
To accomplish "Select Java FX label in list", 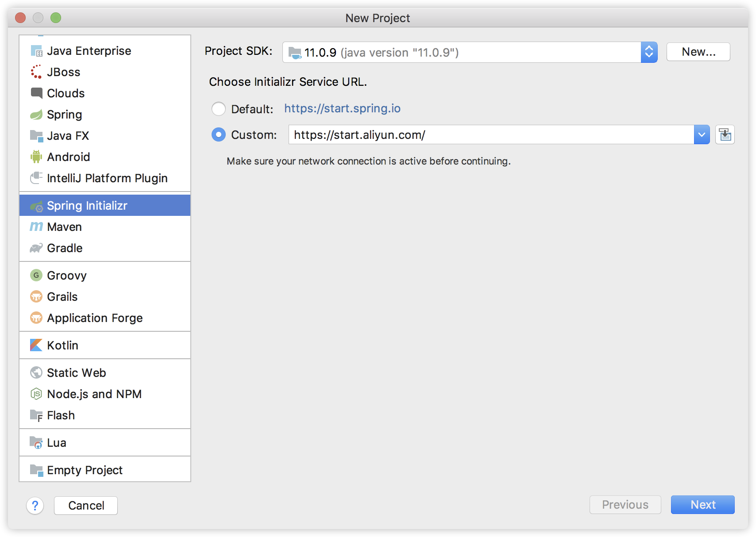I will click(68, 136).
